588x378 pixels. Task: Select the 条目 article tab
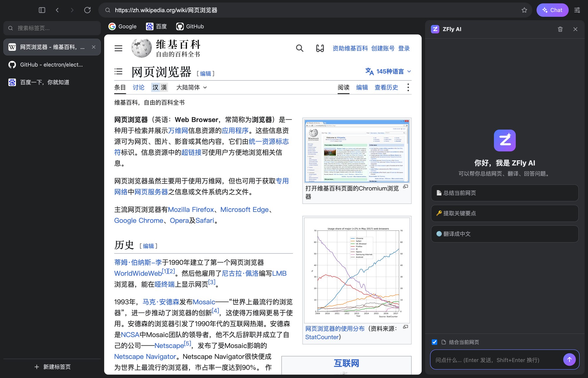tap(120, 87)
